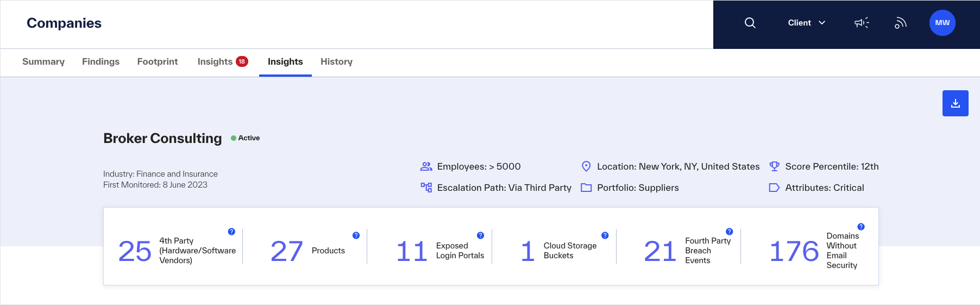
Task: Click help icon for Domains Without Email Security
Action: click(861, 227)
